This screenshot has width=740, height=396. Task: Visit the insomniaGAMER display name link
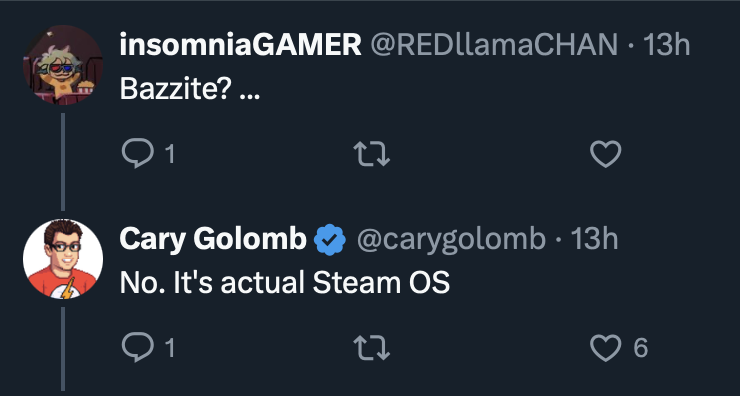tap(241, 45)
